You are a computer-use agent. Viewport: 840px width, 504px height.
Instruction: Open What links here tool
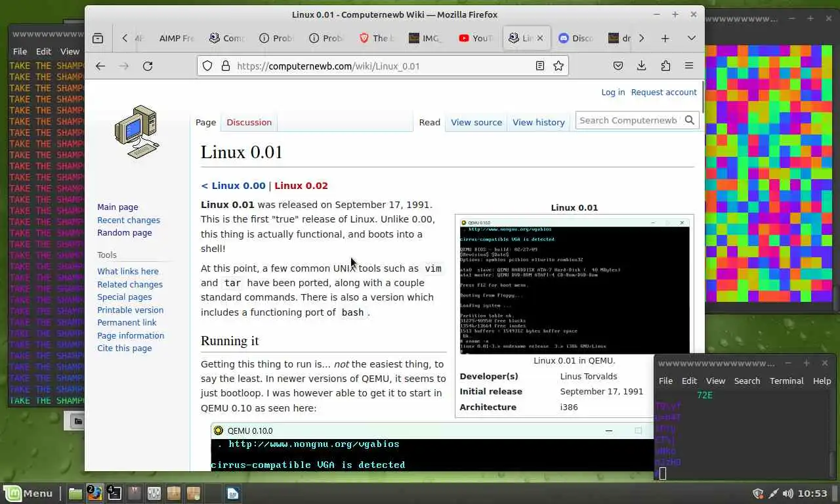coord(128,271)
